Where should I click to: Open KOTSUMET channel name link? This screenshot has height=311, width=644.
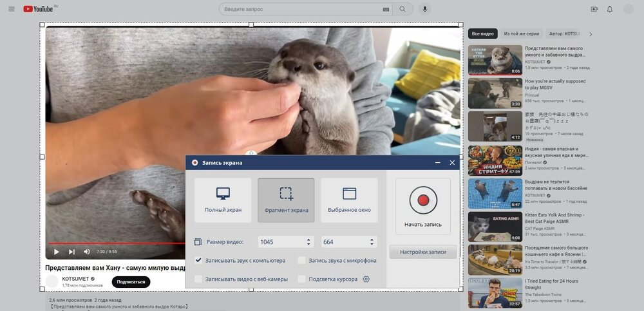pyautogui.click(x=75, y=279)
